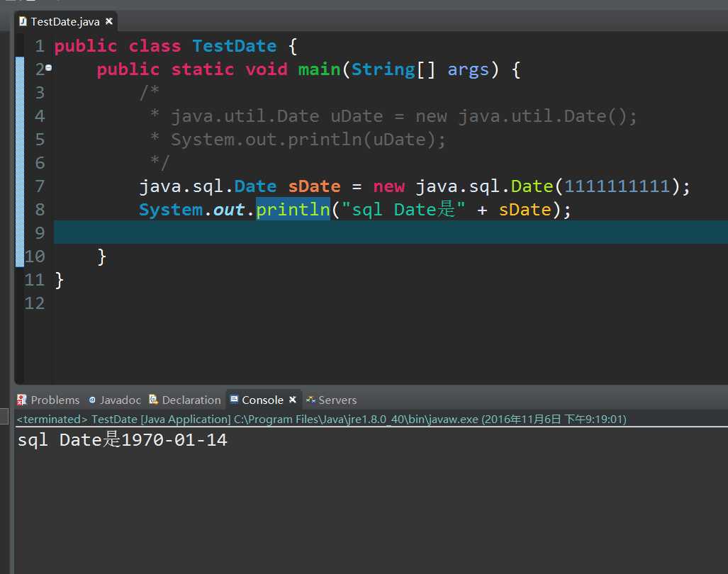
Task: Click the class keyword on line 1
Action: click(155, 46)
